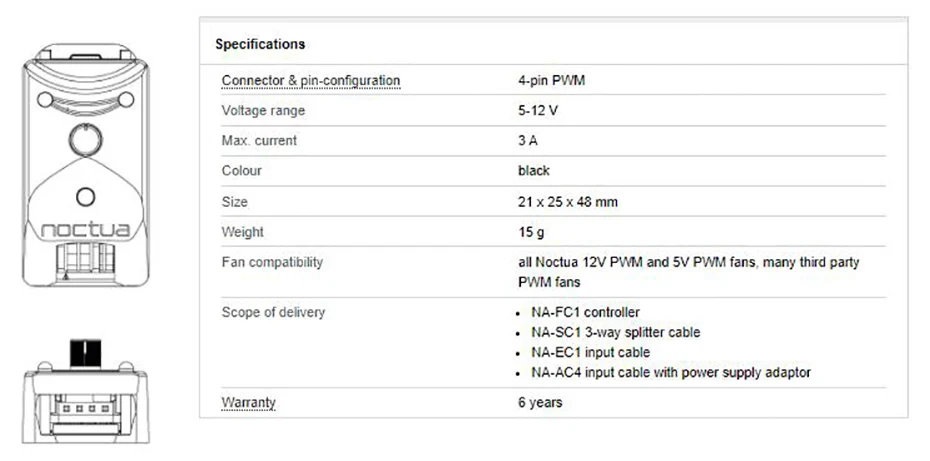Click the NA-AC4 input cable with adaptor entry

[x=670, y=372]
